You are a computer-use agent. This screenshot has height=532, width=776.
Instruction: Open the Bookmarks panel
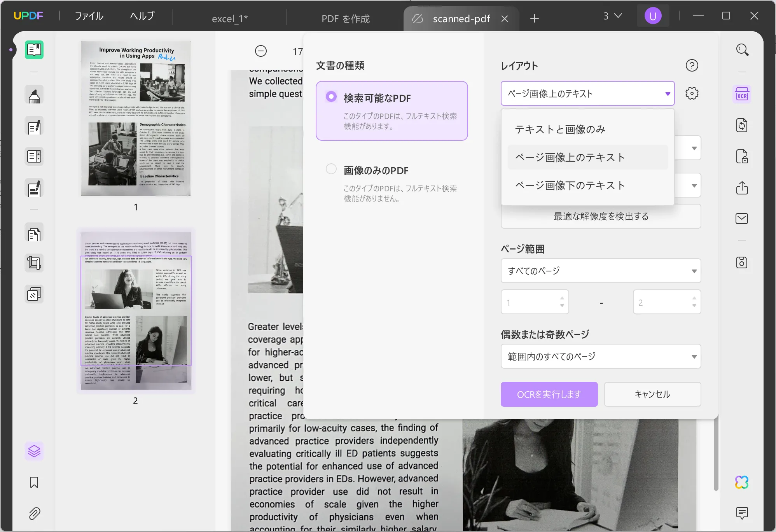coord(34,483)
